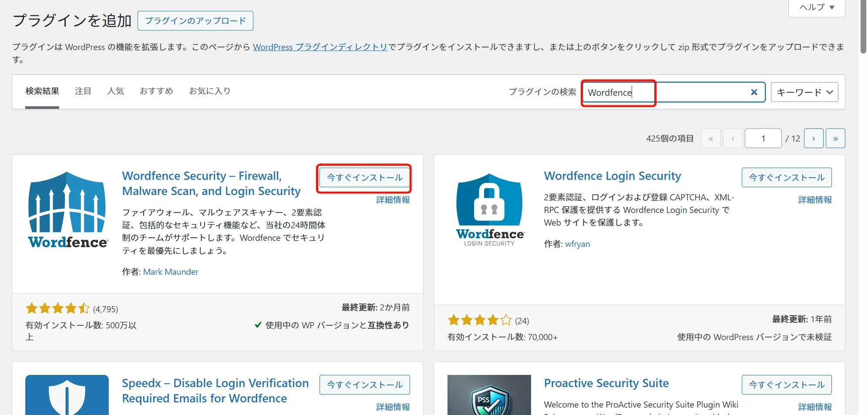868x415 pixels.
Task: Open the キーワード search filter dropdown
Action: click(804, 92)
